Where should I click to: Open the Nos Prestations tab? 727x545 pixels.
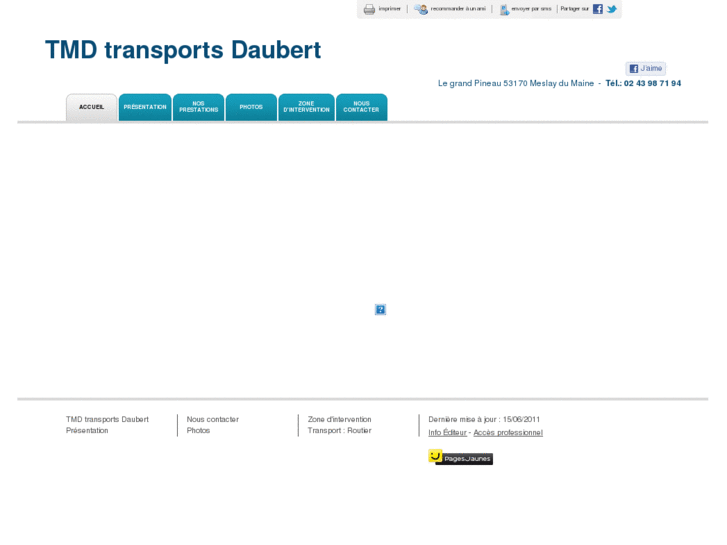(x=198, y=108)
